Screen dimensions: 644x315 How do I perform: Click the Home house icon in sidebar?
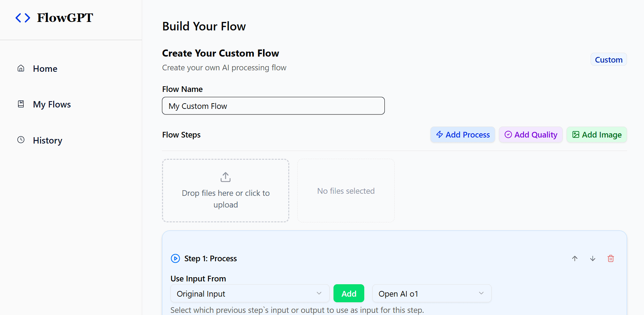(21, 68)
